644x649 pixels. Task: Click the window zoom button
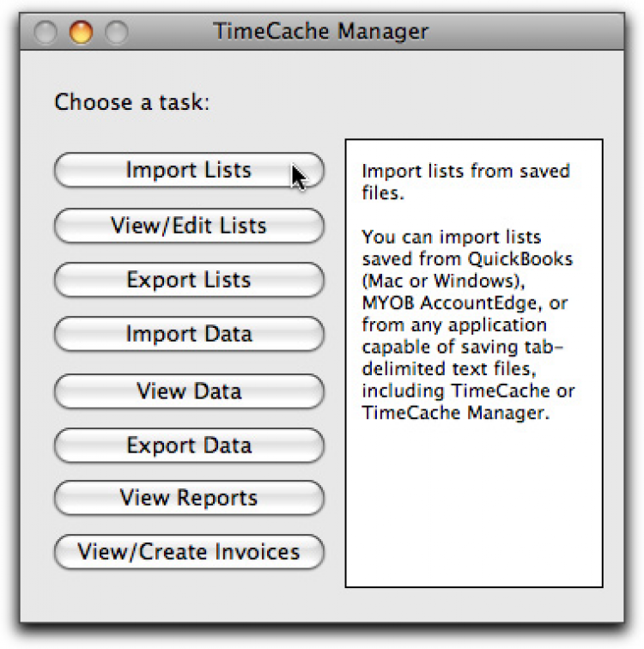pos(115,33)
